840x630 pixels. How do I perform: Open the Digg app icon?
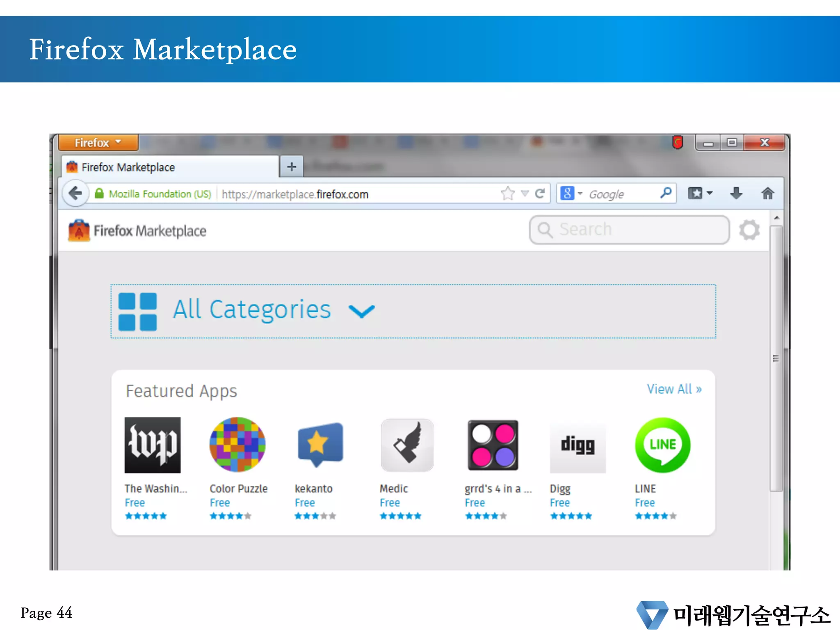[577, 448]
